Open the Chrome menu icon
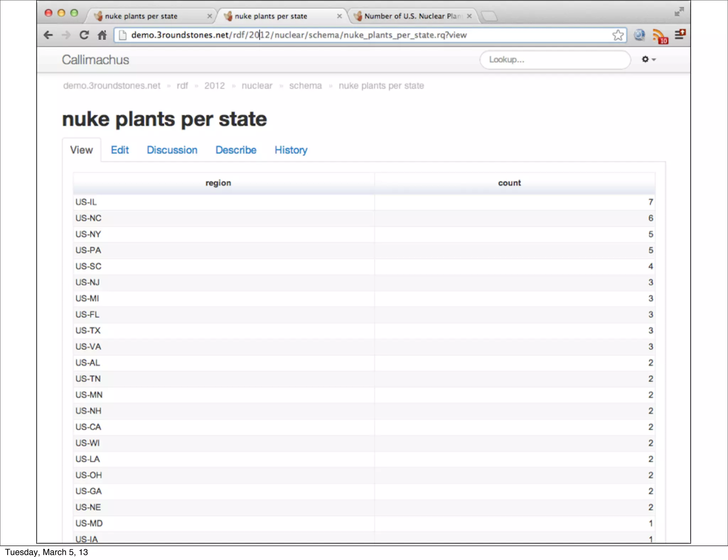 coord(680,34)
